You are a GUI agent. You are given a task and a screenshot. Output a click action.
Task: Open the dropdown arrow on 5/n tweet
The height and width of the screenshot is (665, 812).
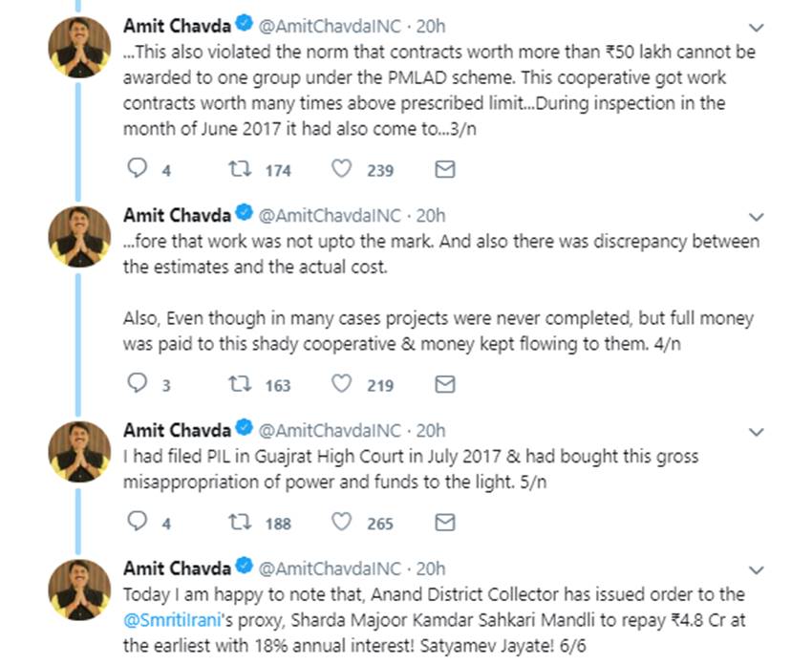(x=755, y=431)
